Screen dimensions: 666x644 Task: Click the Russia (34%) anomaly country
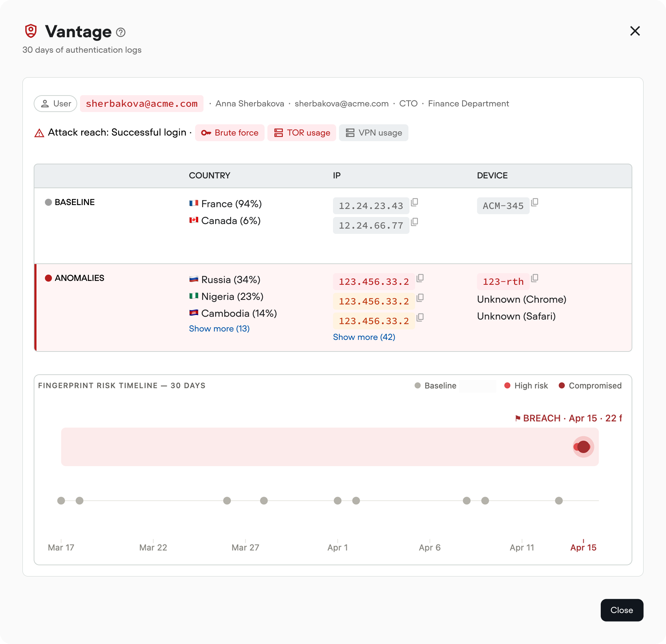pyautogui.click(x=225, y=280)
